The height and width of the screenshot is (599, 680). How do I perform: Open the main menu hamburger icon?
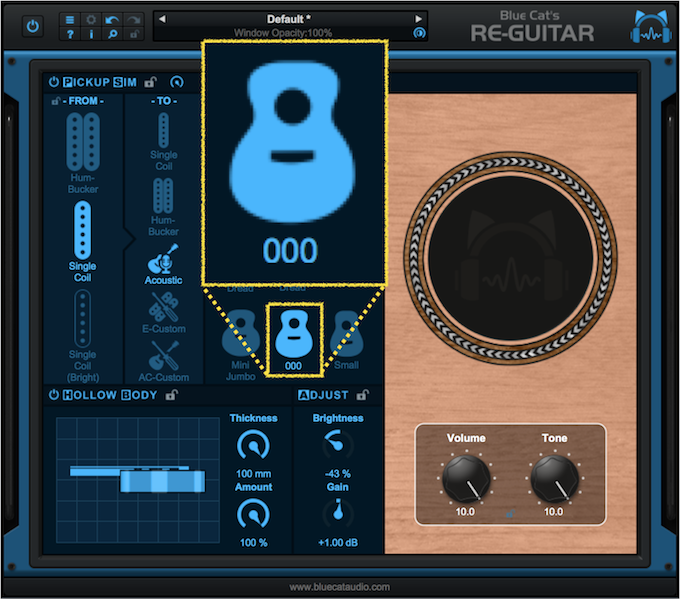[x=70, y=20]
